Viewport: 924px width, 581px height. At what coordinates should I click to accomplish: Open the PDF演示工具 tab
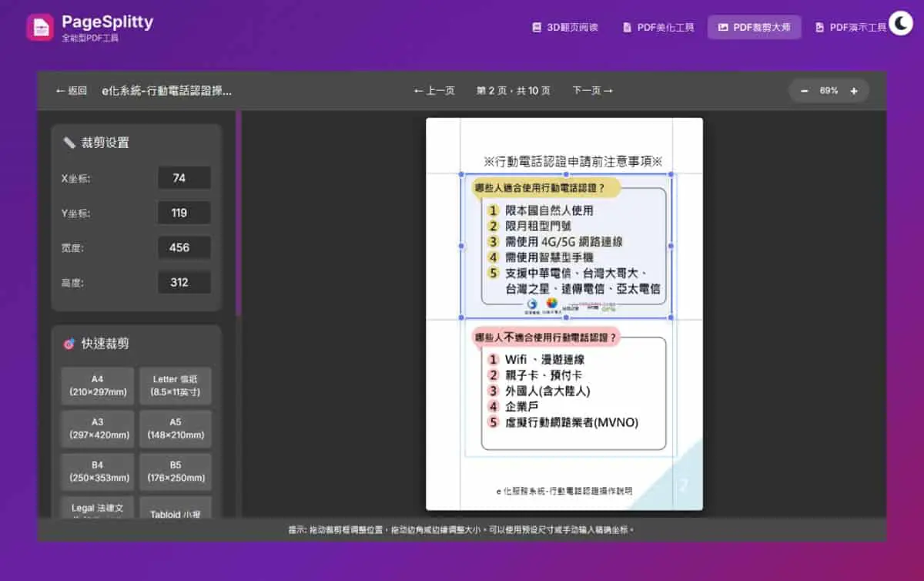click(x=851, y=27)
